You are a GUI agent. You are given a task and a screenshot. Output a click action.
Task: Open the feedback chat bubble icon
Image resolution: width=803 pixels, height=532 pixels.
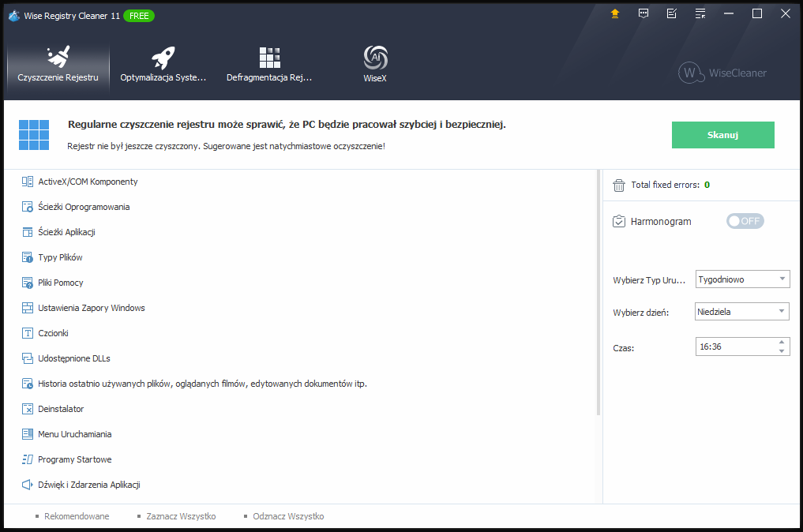tap(644, 13)
